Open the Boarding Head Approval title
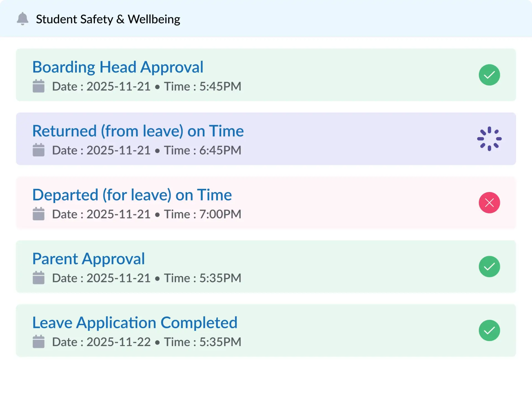 [118, 67]
